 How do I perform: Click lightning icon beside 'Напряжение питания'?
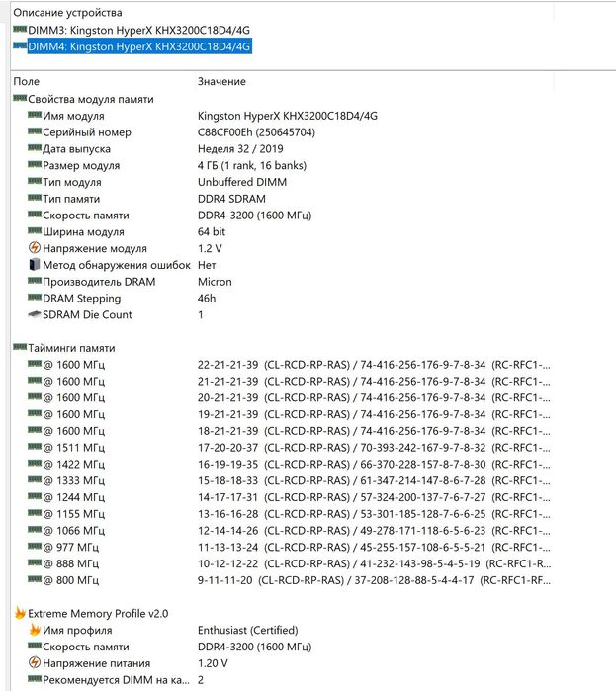(x=35, y=662)
